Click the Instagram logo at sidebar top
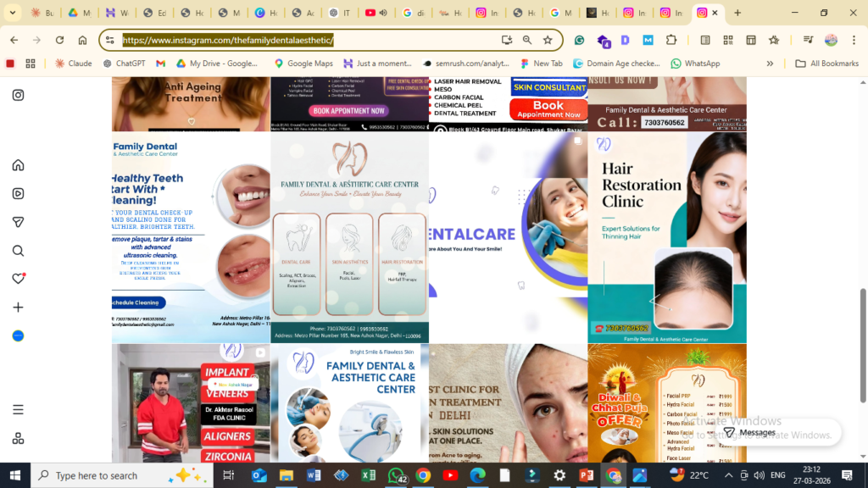This screenshot has width=868, height=488. [18, 96]
